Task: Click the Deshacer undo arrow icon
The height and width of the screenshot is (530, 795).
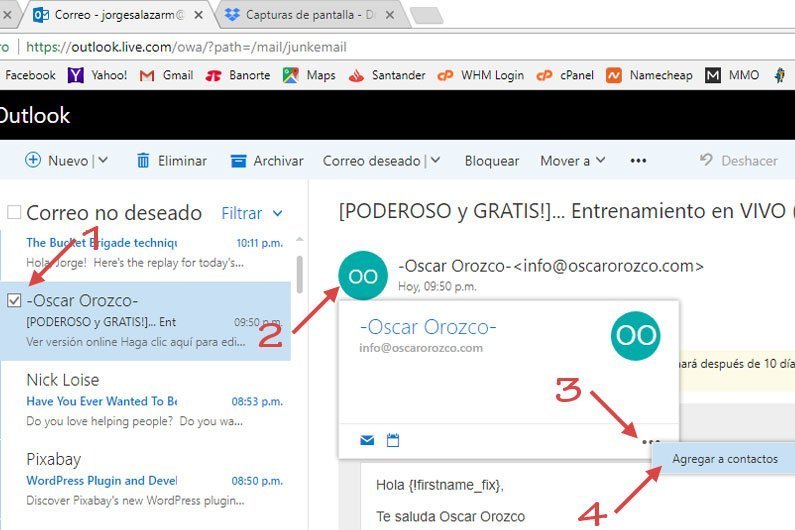Action: click(x=706, y=159)
